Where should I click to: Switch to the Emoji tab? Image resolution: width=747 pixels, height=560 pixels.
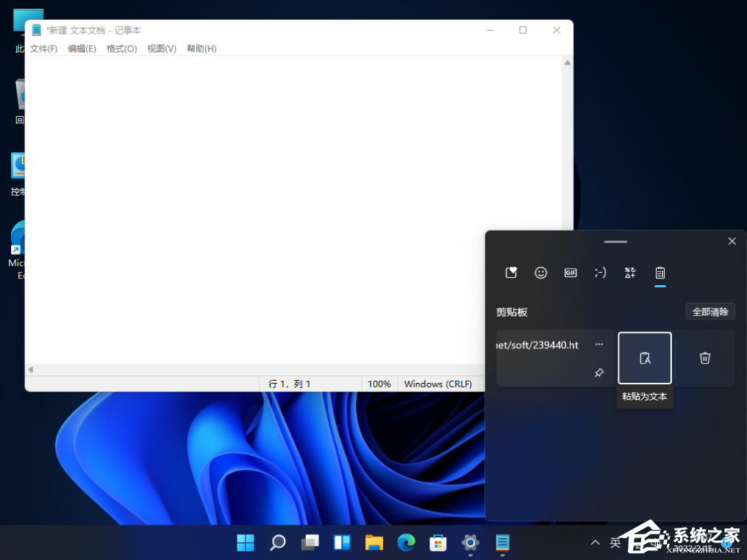pos(540,273)
